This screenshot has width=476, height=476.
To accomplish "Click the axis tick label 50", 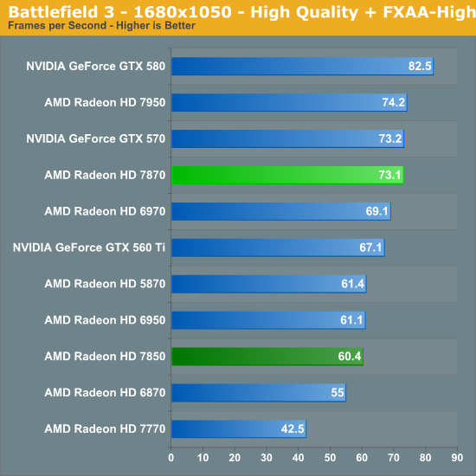I will point(330,458).
